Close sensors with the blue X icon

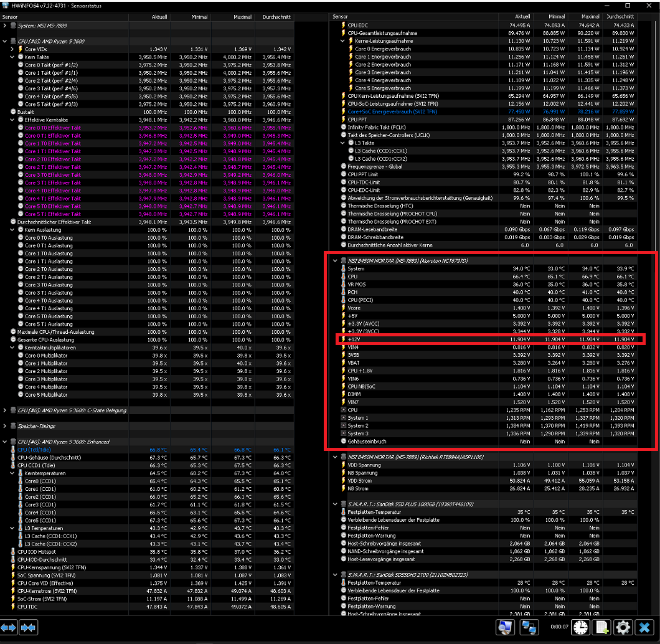[644, 627]
